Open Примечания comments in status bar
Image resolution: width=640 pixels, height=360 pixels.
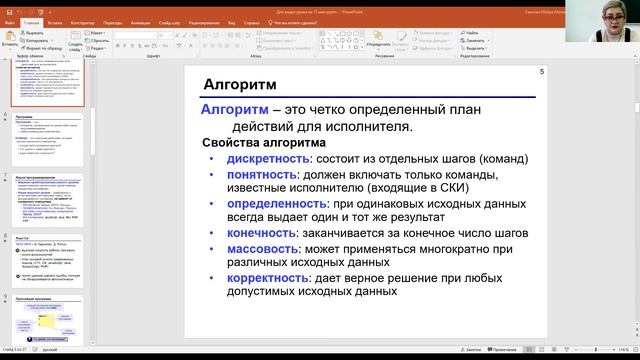pyautogui.click(x=502, y=350)
